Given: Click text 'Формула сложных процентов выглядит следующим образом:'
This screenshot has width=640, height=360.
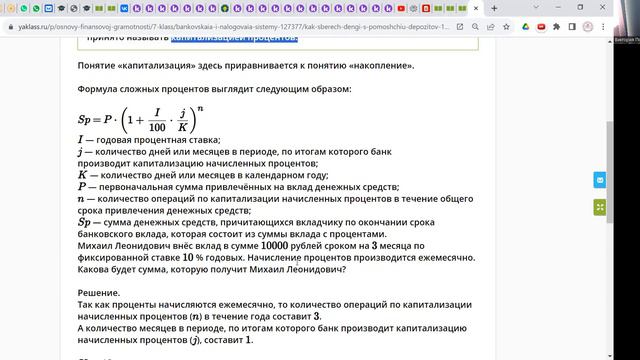Looking at the screenshot, I should 214,89.
